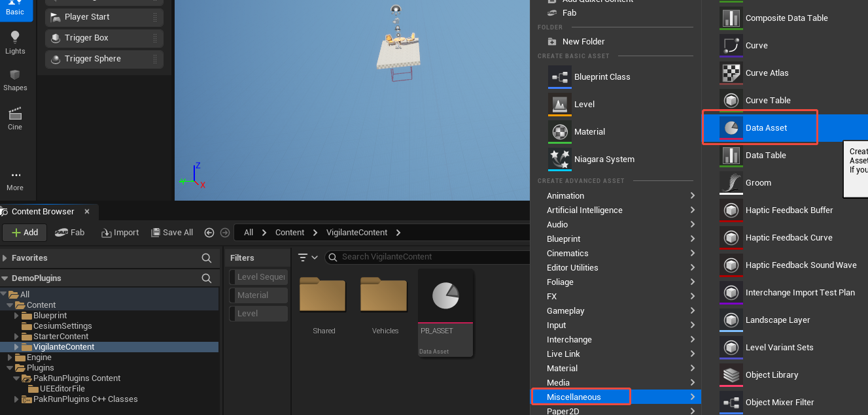Select the Shapes category icon
The height and width of the screenshot is (415, 868).
pyautogui.click(x=15, y=75)
